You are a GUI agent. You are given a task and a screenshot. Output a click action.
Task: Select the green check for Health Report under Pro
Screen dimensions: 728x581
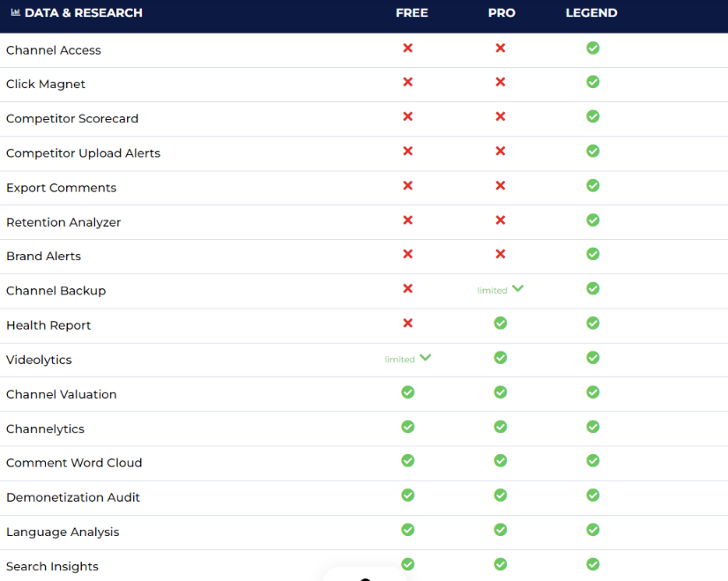tap(501, 324)
